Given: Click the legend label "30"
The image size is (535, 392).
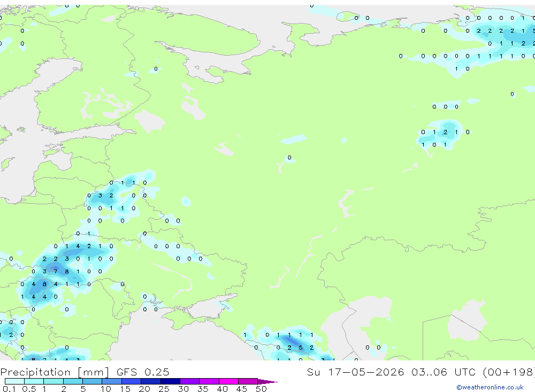Looking at the screenshot, I should click(x=183, y=389).
